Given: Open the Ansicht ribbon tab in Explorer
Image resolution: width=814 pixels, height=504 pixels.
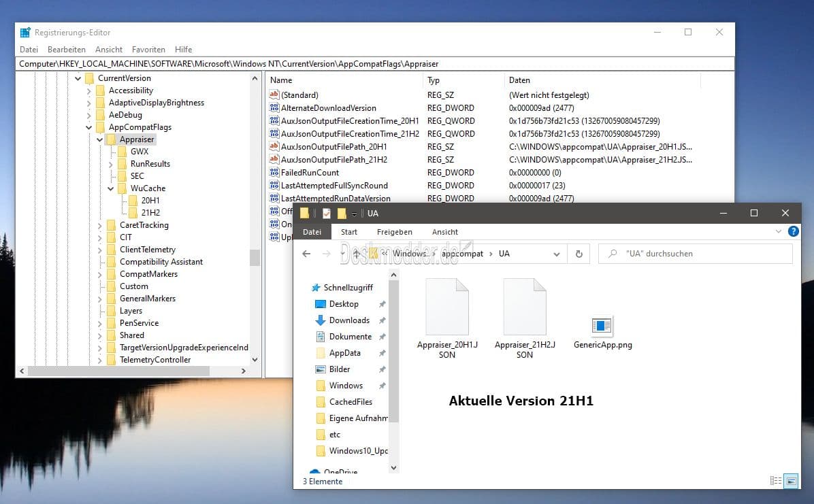Looking at the screenshot, I should coord(445,232).
